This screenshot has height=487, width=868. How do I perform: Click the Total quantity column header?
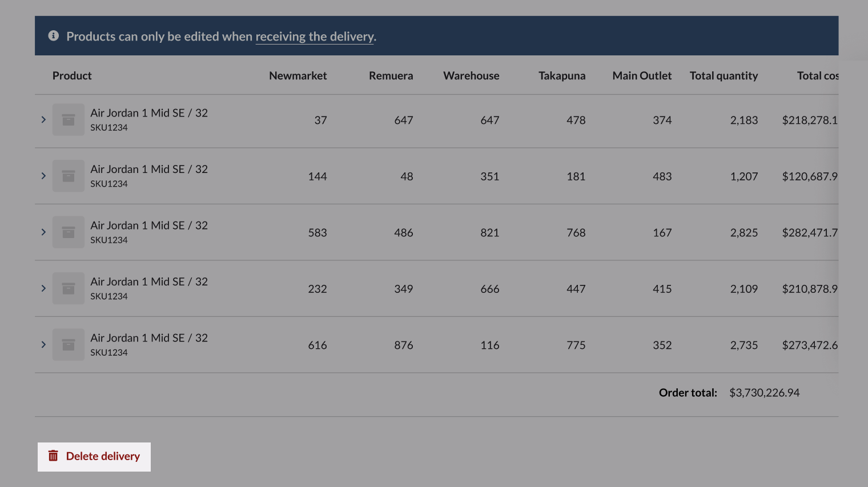(724, 76)
